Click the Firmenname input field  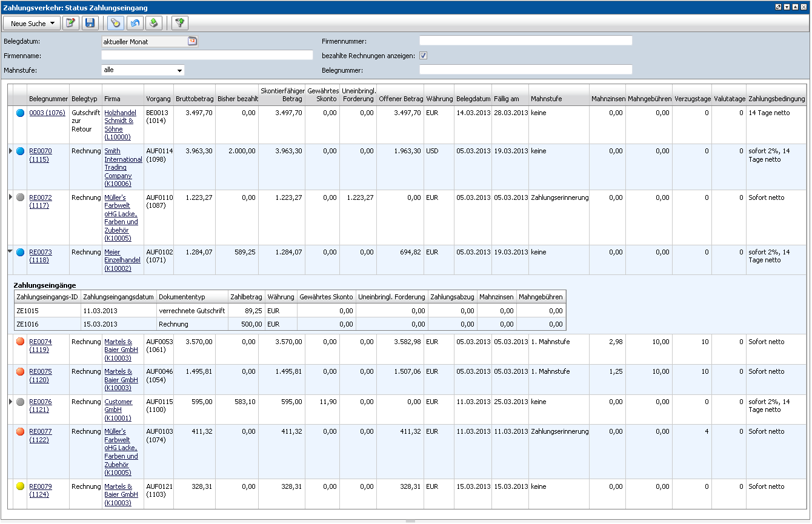click(x=207, y=56)
